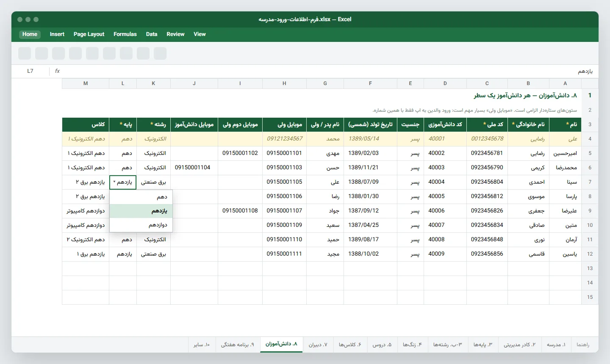Switch to the راهنما sheet tab
The image size is (610, 364).
(583, 345)
